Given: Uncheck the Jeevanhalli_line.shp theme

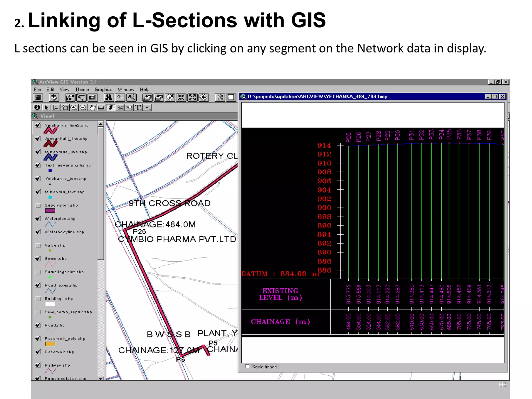Looking at the screenshot, I should 38,138.
